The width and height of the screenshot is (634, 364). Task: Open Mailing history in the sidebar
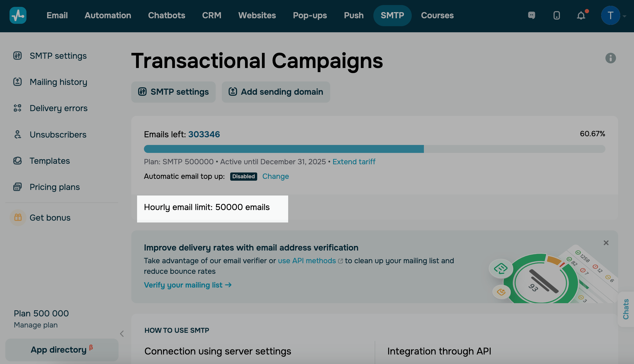[x=58, y=82]
